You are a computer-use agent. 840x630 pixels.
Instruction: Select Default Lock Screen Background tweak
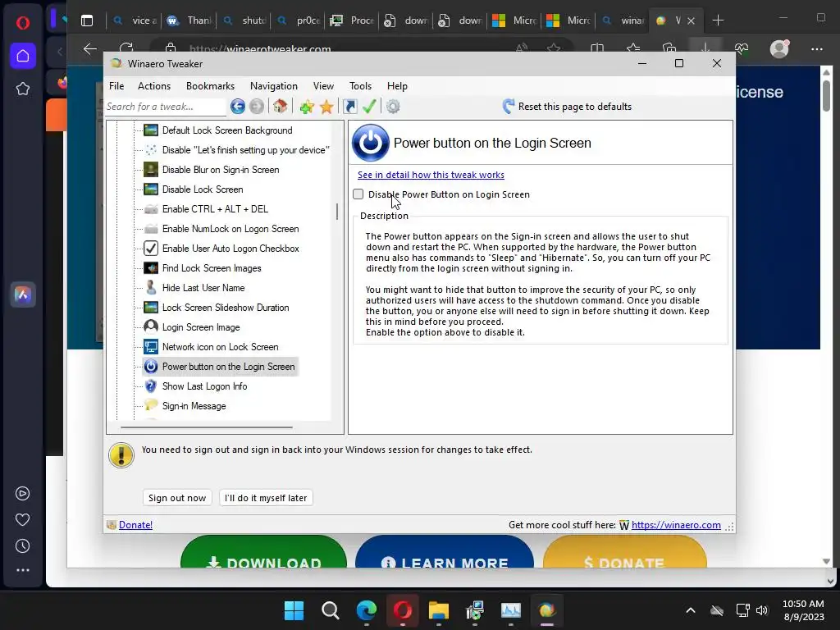pos(218,130)
